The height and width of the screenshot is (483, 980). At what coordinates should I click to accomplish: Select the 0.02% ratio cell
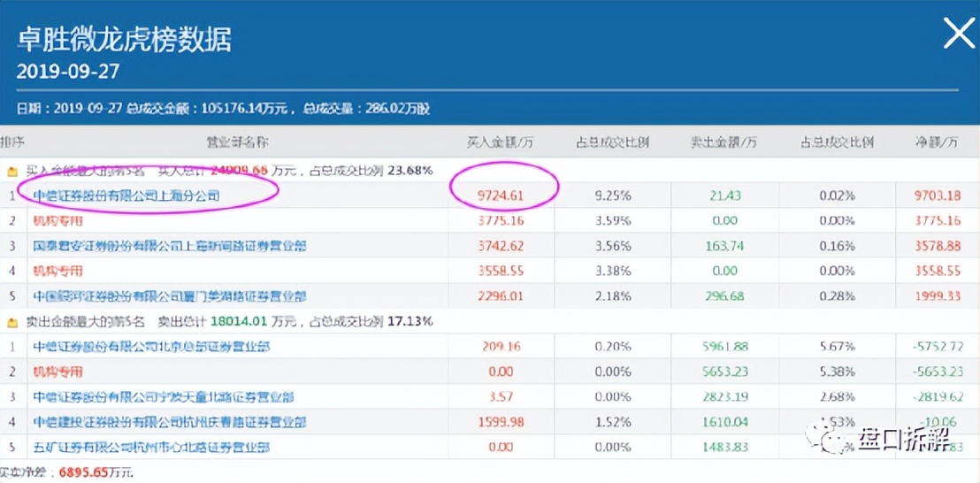point(836,195)
